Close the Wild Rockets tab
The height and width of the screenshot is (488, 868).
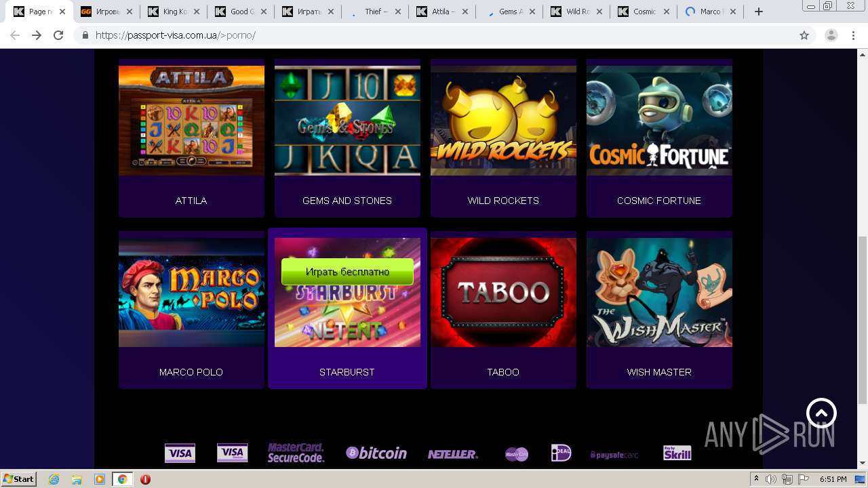(x=599, y=12)
